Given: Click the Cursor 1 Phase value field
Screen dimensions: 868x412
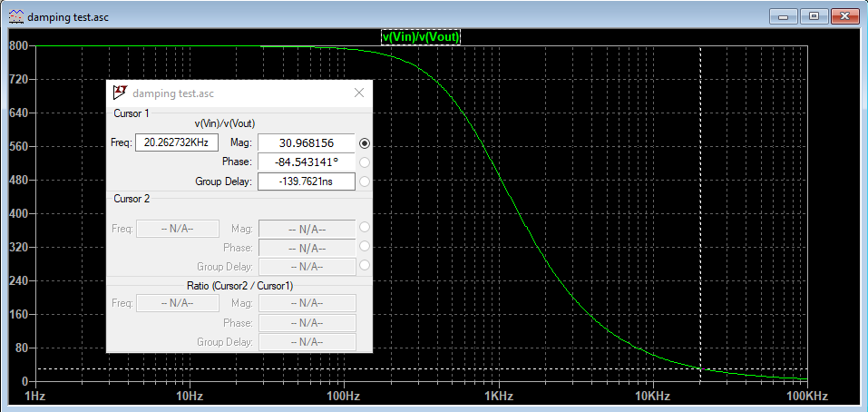Looking at the screenshot, I should 306,162.
